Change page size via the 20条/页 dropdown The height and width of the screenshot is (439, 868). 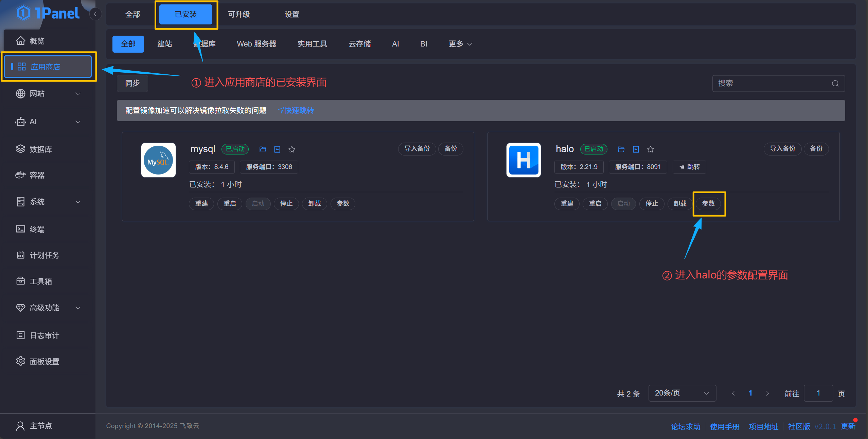pos(682,393)
